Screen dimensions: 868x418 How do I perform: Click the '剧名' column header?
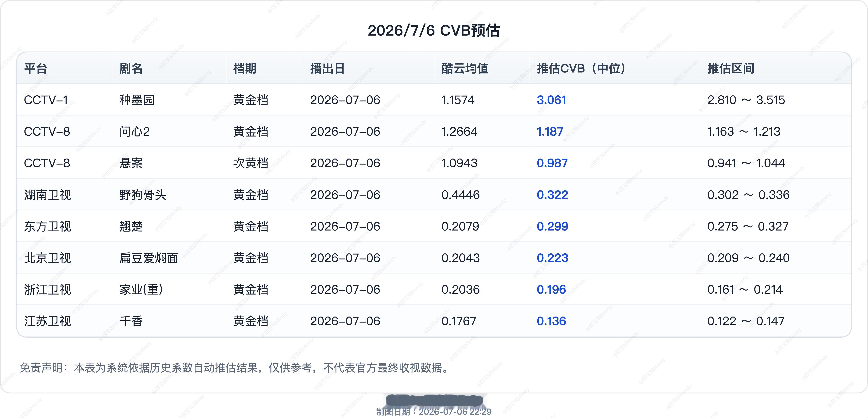(131, 68)
